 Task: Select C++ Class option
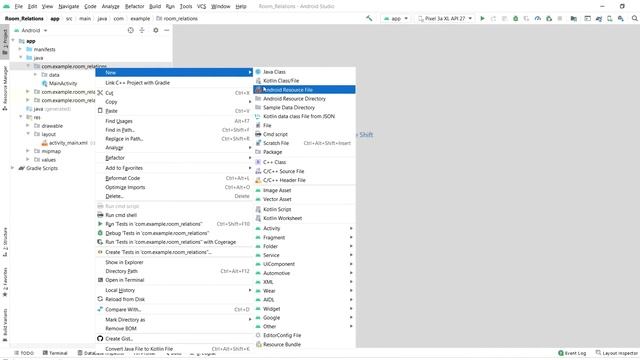coord(304,162)
